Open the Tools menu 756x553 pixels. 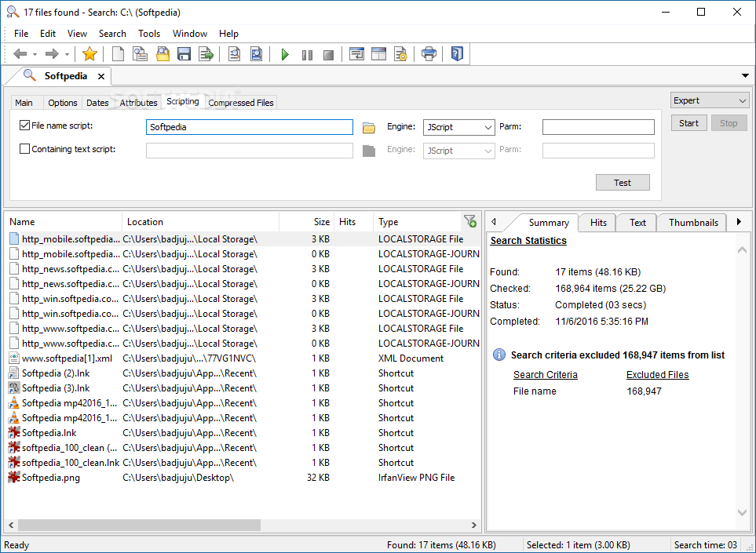pyautogui.click(x=149, y=34)
